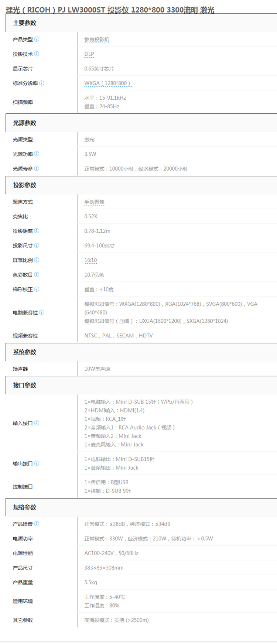Click the info icon for 投影尺寸

click(37, 245)
